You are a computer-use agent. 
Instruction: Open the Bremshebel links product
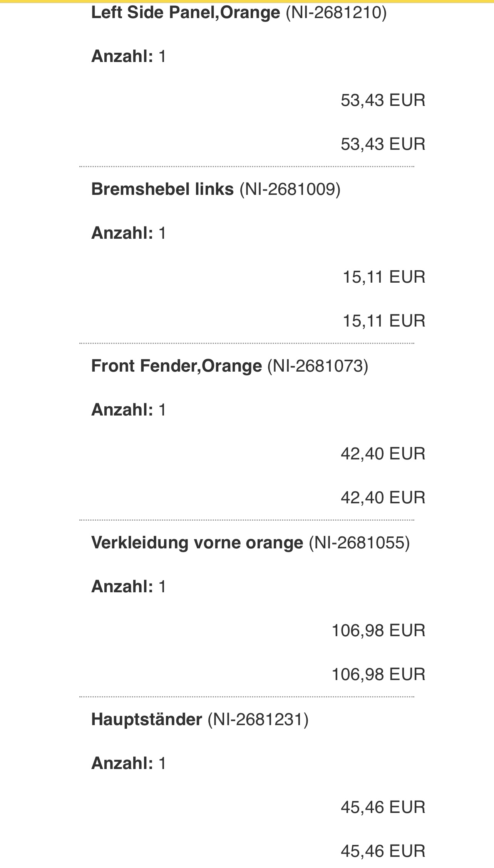tap(162, 189)
